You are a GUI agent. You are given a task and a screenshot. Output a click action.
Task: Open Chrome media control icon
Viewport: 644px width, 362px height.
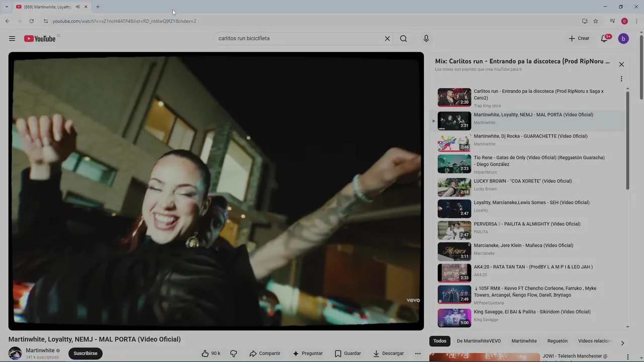[612, 21]
